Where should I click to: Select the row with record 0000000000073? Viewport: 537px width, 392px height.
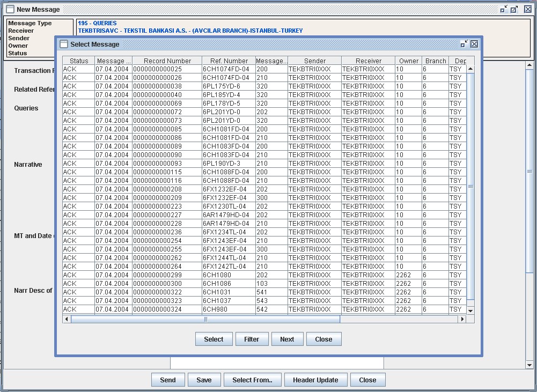click(264, 121)
